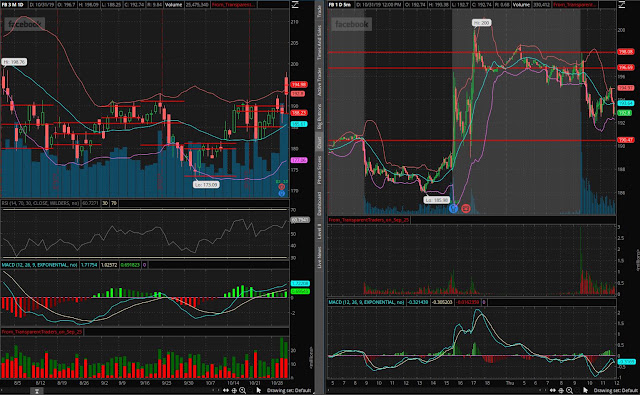Select crosshair tool under 5-minute chart
Viewport: 640px width, 395px height.
[x=561, y=391]
